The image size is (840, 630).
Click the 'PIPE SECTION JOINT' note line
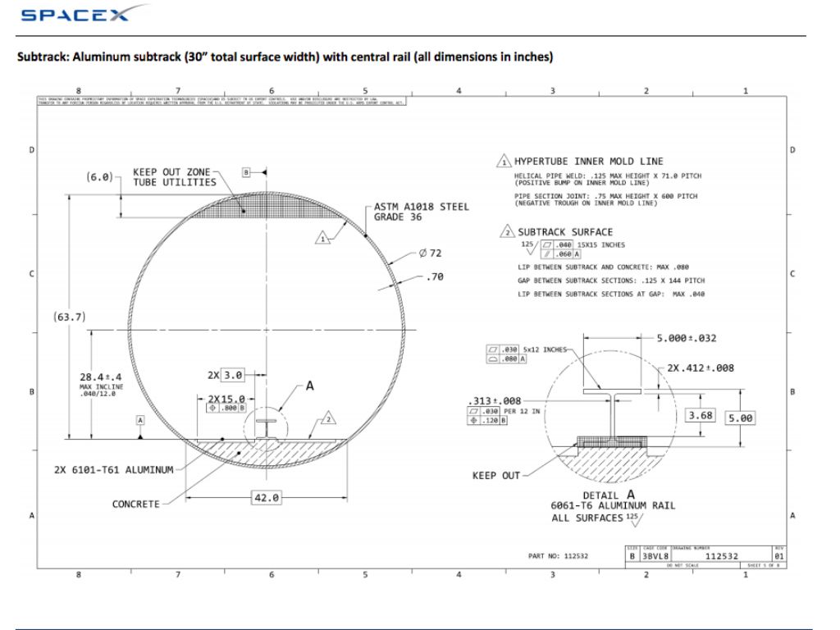click(x=606, y=196)
